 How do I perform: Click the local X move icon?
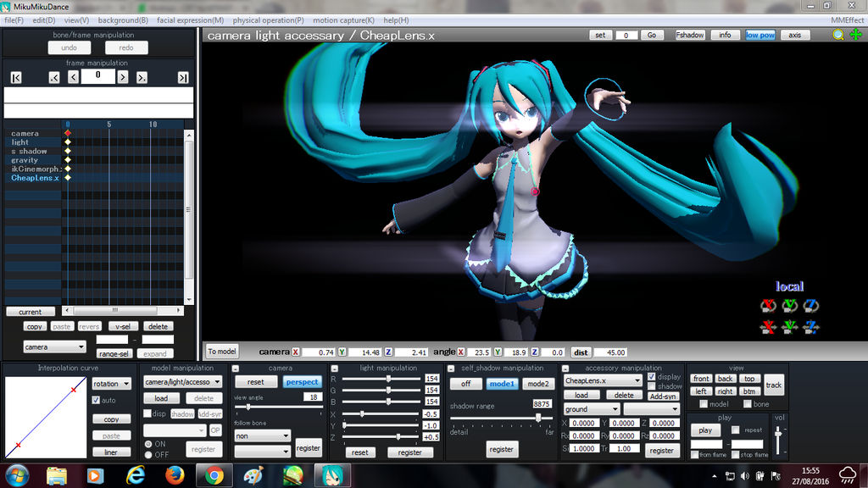[x=768, y=326]
